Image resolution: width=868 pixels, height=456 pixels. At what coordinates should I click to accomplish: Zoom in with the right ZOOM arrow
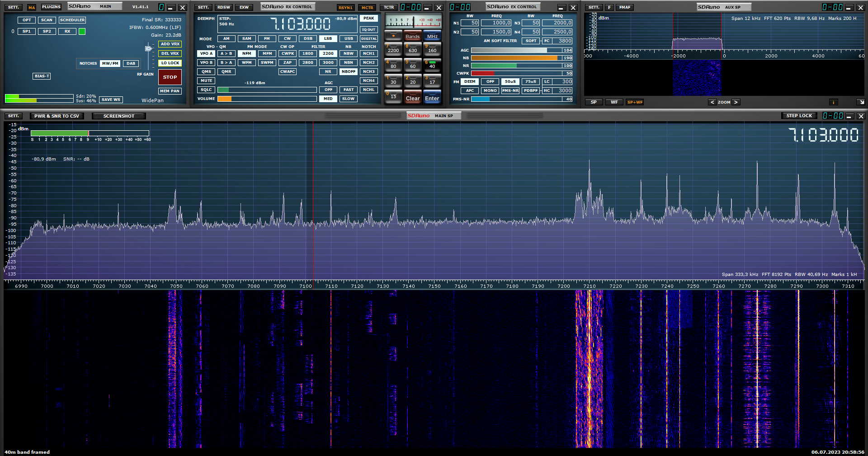736,102
